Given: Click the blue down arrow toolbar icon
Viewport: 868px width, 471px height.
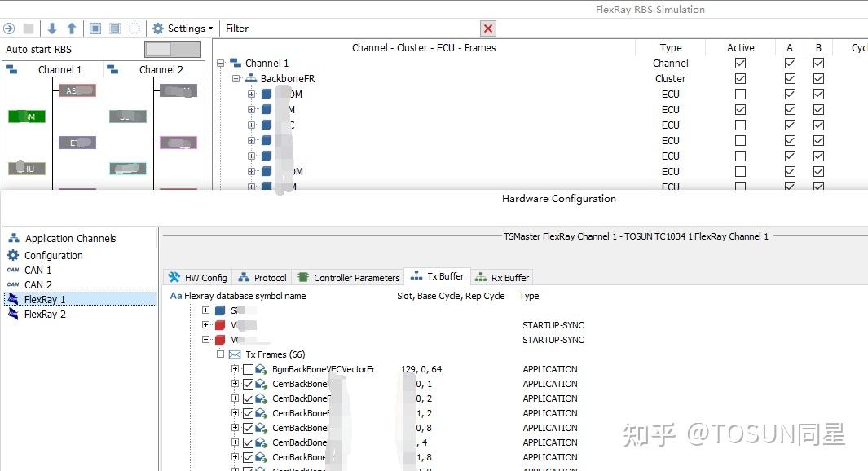Looking at the screenshot, I should (51, 28).
